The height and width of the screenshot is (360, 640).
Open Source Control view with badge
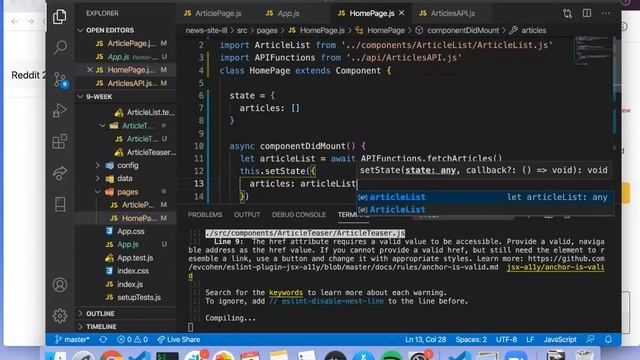60,79
